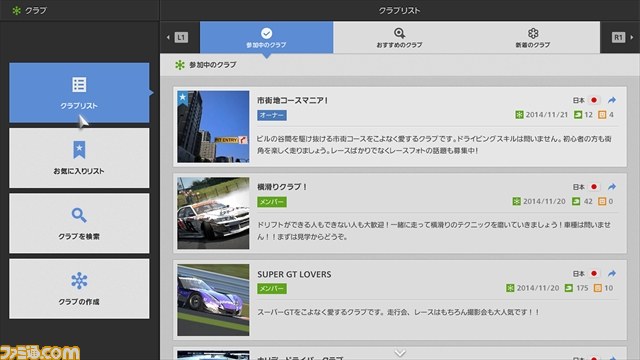The image size is (640, 360).
Task: Click R1 next tab arrow
Action: pyautogui.click(x=622, y=38)
